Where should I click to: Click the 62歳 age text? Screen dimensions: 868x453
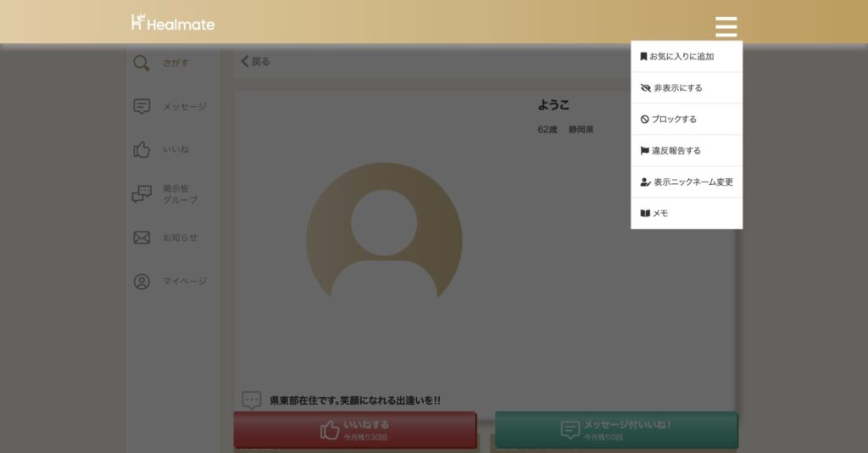[547, 130]
